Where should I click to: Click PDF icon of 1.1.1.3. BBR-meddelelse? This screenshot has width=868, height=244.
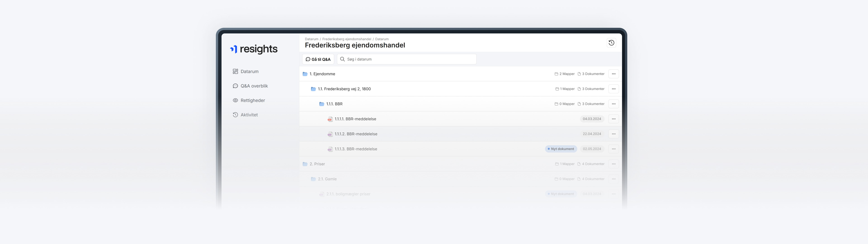[x=330, y=149]
